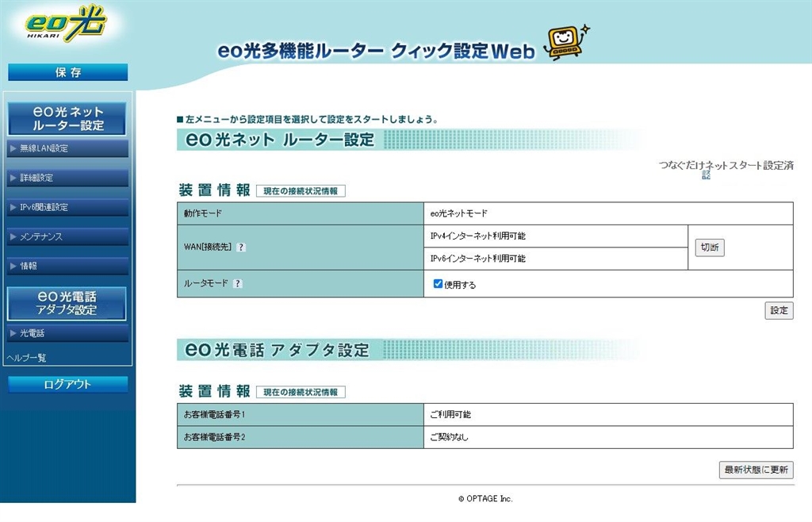Image resolution: width=812 pixels, height=522 pixels.
Task: Expand the 無線LAN設定 menu
Action: coord(67,148)
